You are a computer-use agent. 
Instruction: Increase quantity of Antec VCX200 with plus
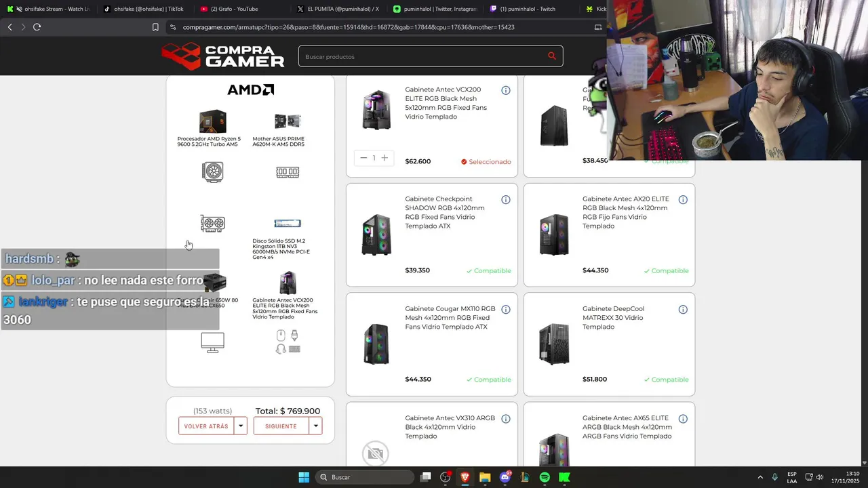pos(384,158)
